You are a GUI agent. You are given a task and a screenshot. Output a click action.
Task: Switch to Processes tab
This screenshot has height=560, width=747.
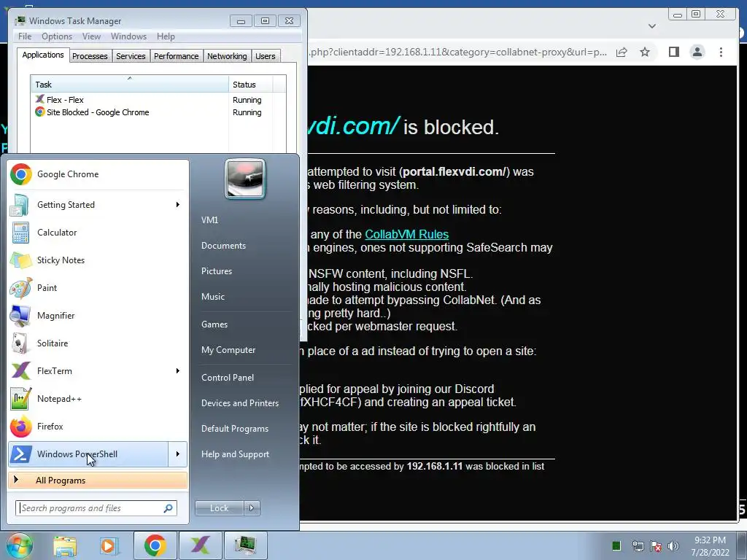point(90,56)
